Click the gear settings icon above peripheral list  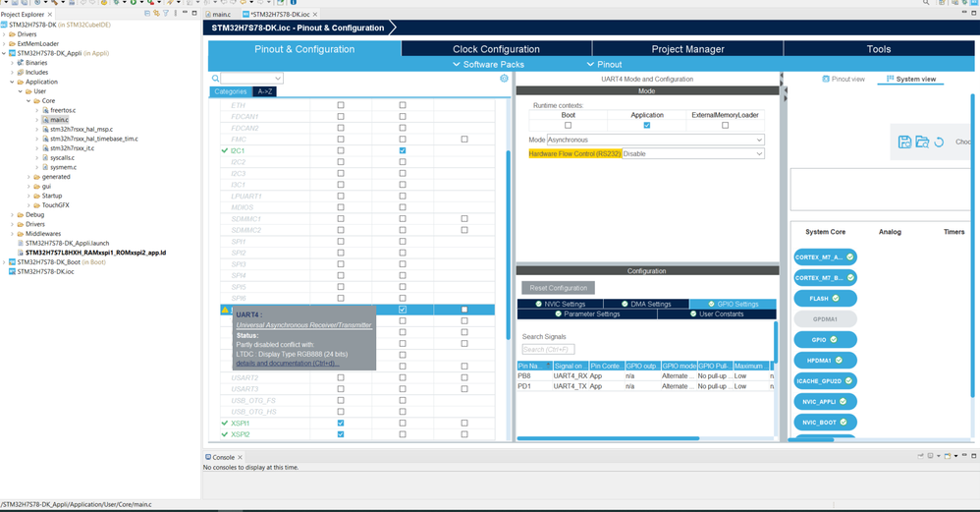504,79
